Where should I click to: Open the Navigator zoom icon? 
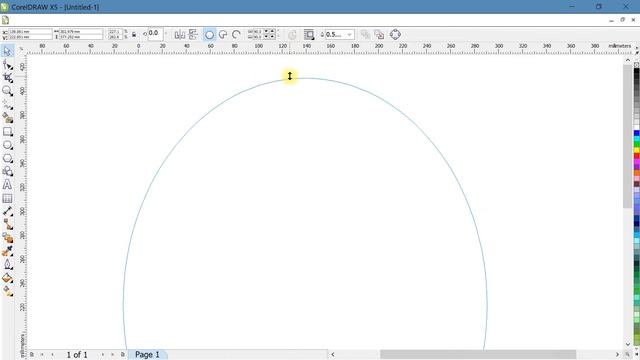627,355
